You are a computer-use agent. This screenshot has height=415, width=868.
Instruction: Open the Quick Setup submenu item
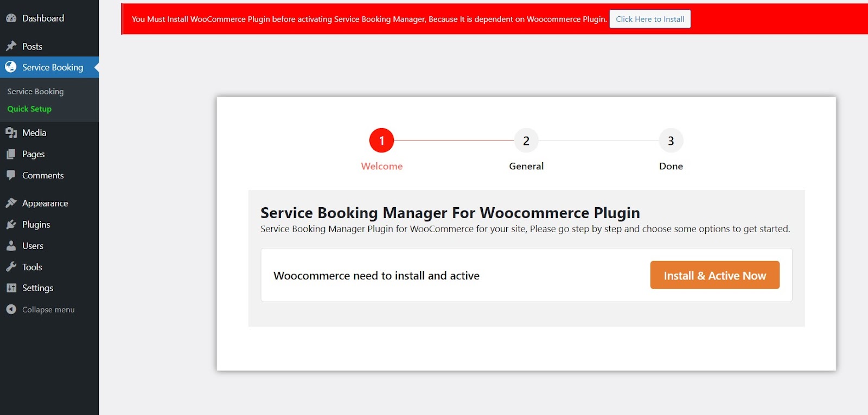point(29,109)
